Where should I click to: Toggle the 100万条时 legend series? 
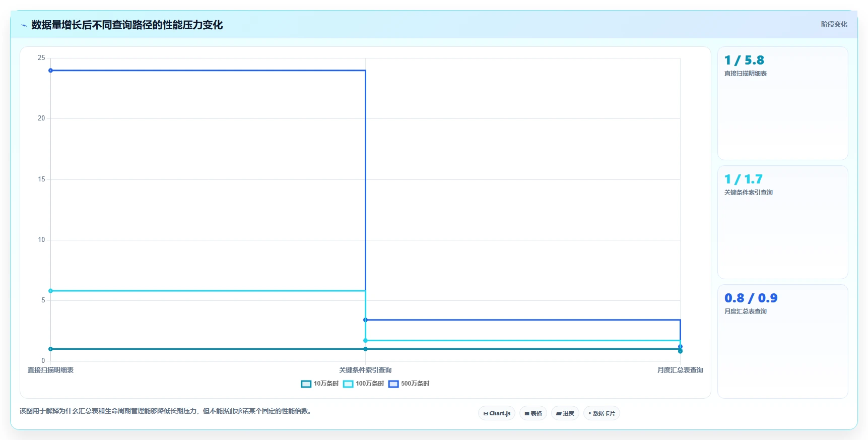click(x=363, y=384)
